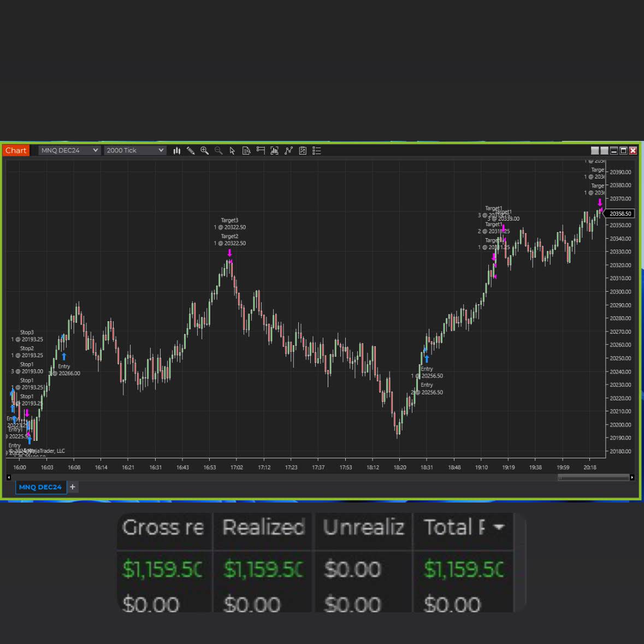Open the Indicators icon
The height and width of the screenshot is (644, 644).
(x=274, y=151)
